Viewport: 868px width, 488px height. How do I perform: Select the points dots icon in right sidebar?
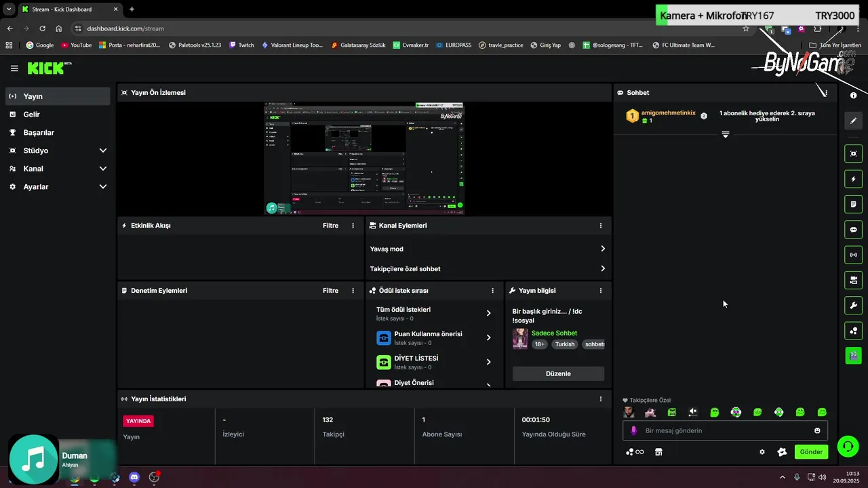pyautogui.click(x=853, y=331)
